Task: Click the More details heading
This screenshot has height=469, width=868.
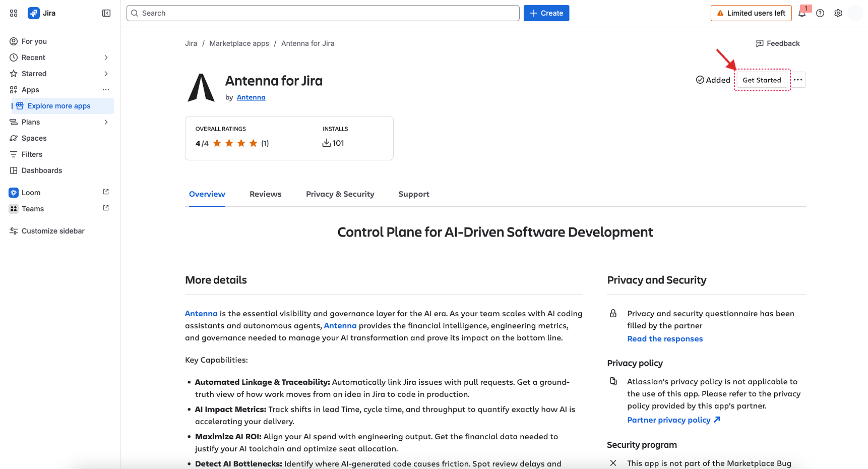Action: click(x=216, y=280)
